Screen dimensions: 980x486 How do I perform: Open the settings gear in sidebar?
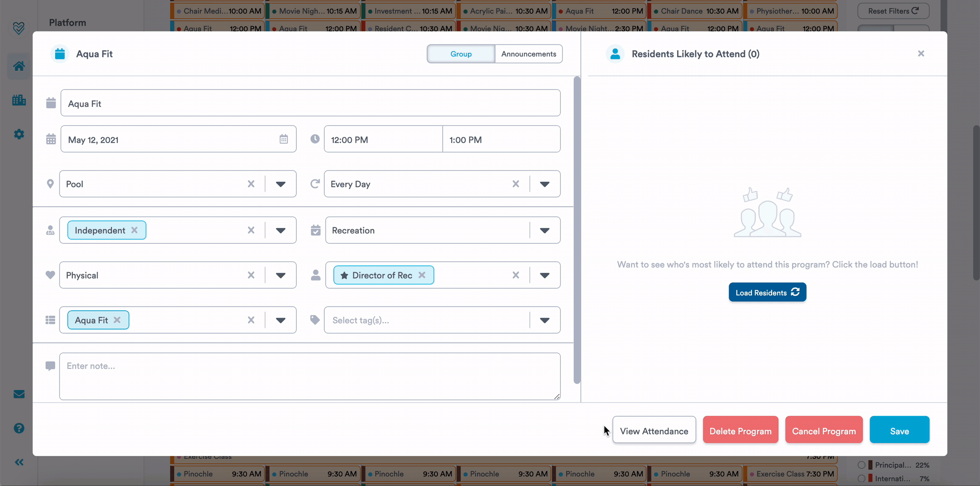point(19,134)
